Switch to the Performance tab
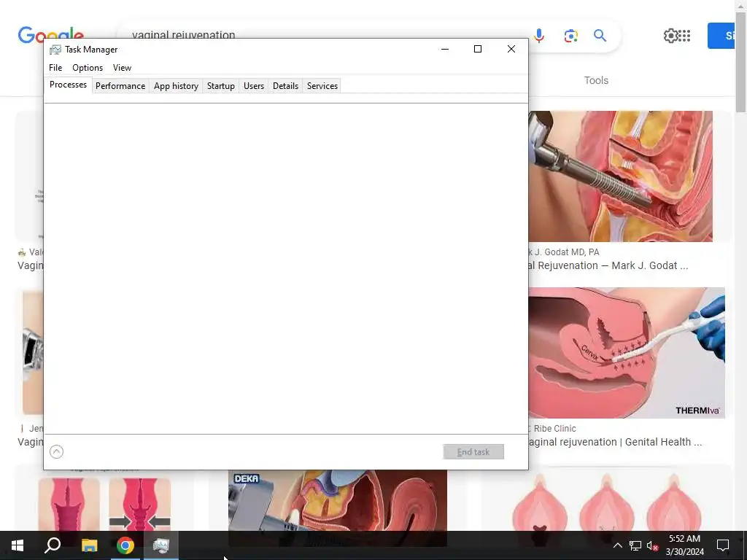This screenshot has height=560, width=747. (x=120, y=86)
